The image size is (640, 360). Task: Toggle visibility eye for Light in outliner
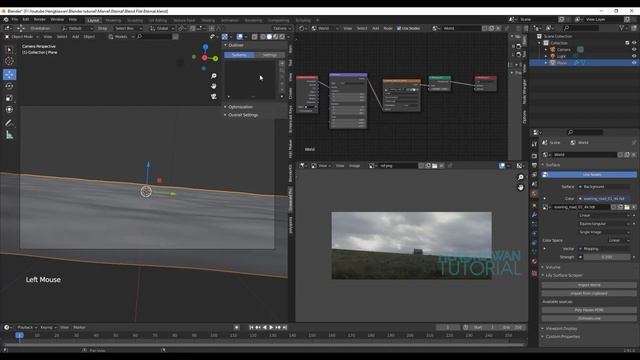tap(634, 56)
